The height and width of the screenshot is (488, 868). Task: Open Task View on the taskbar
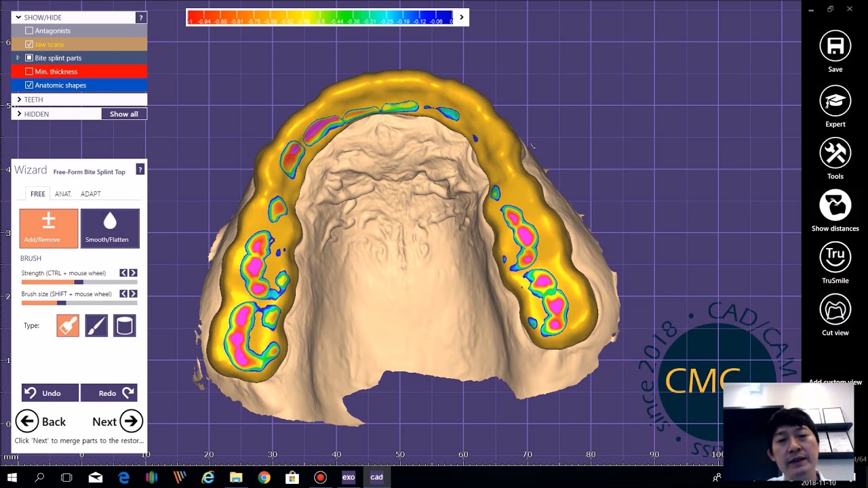(x=66, y=477)
